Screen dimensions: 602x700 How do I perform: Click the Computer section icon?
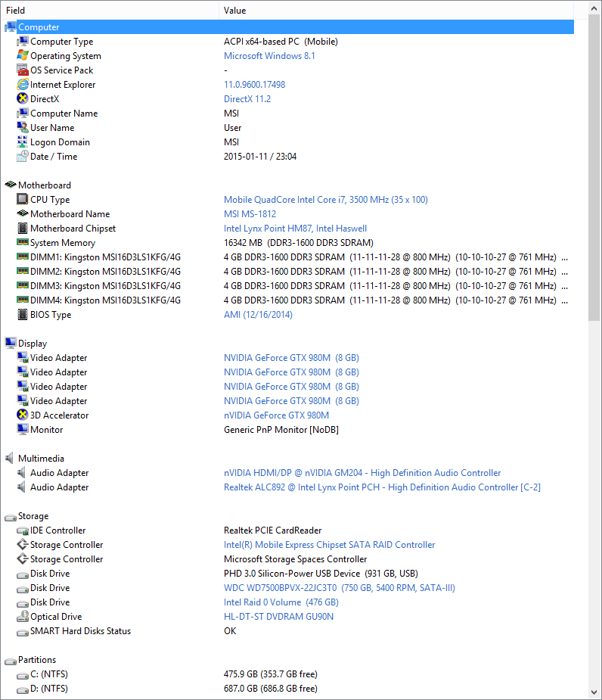(11, 27)
